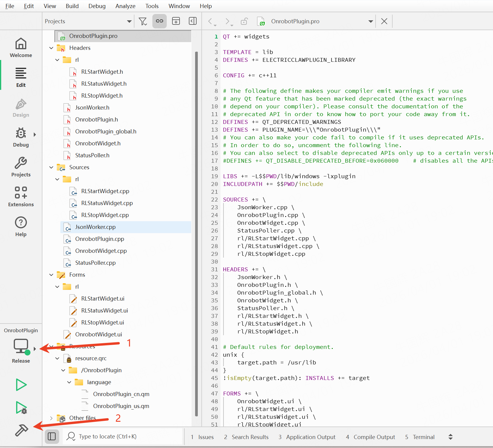Select OnrobotPlugin.pro in project tree

[x=123, y=36]
